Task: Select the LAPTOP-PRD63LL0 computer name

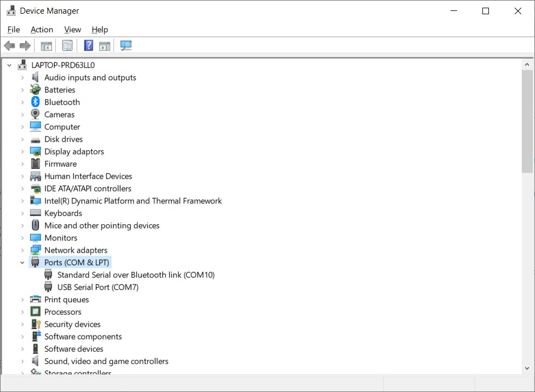Action: point(63,65)
